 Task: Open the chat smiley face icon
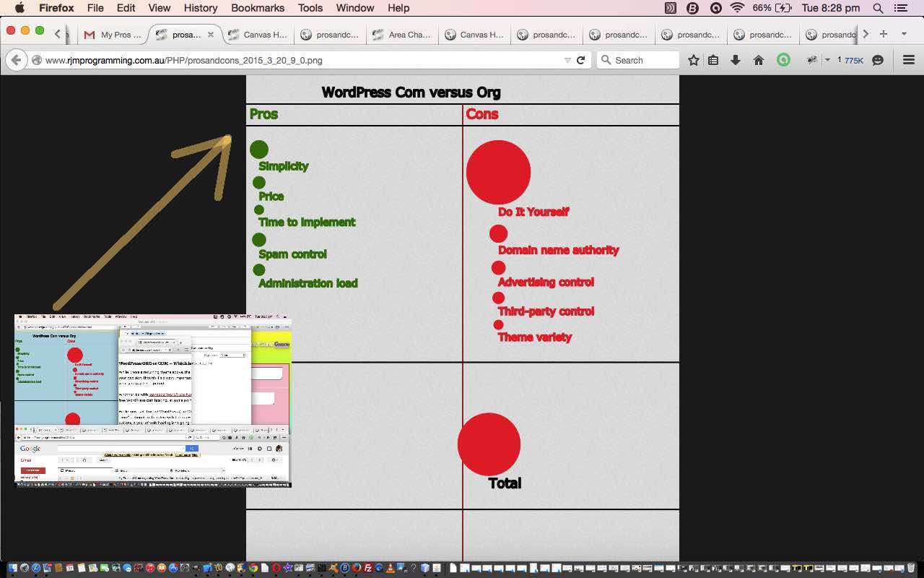(878, 60)
